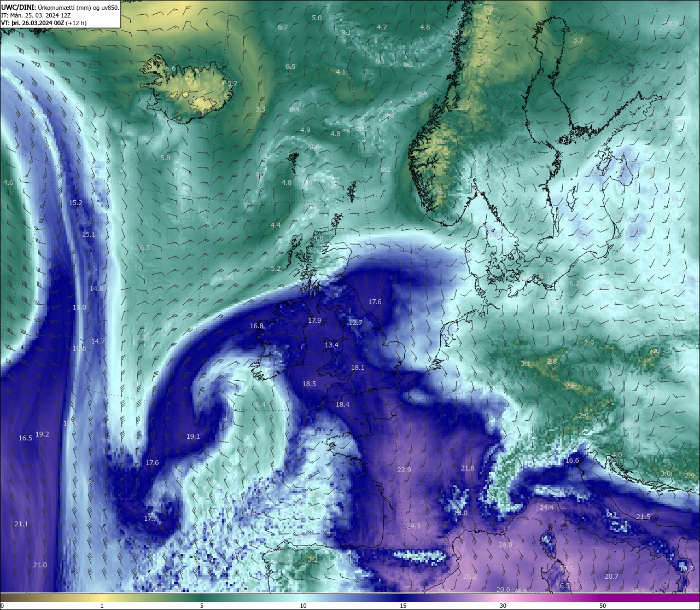Click the map value '18.4' over southwest England
This screenshot has height=610, width=700.
tap(342, 404)
